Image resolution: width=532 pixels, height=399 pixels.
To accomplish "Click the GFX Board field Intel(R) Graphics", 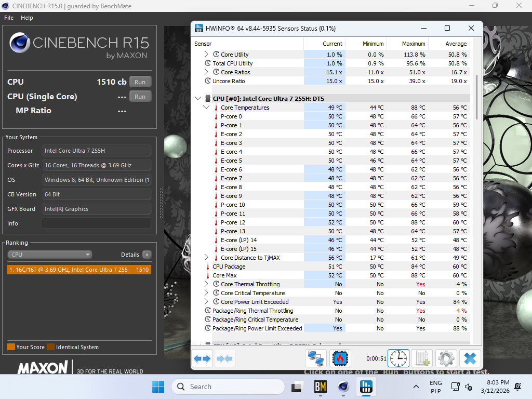I will (96, 209).
